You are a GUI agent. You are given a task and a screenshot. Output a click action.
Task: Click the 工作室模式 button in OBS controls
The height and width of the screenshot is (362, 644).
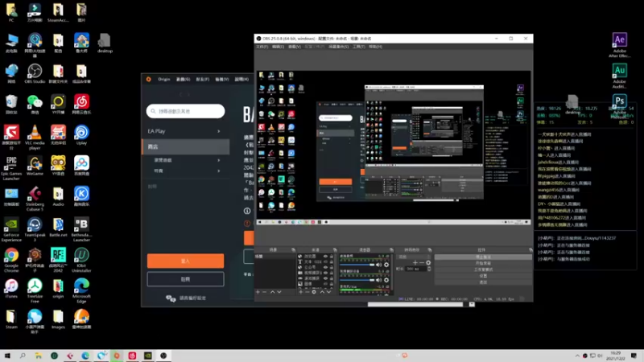pos(483,269)
